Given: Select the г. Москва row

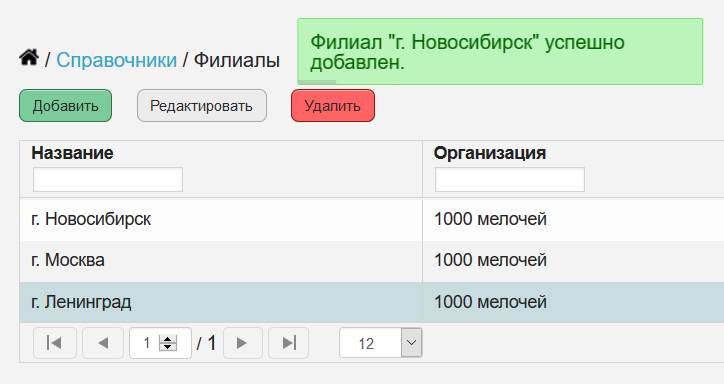Looking at the screenshot, I should [372, 261].
